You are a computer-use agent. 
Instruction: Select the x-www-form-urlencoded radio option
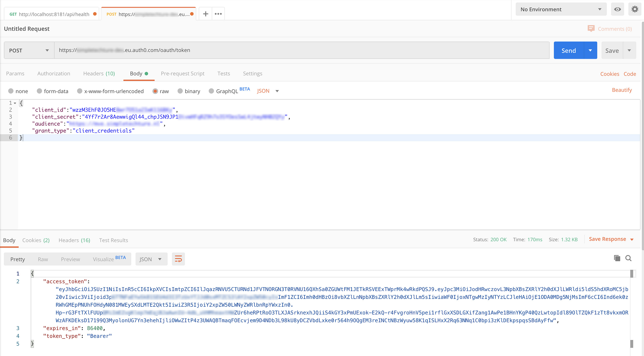pyautogui.click(x=80, y=91)
